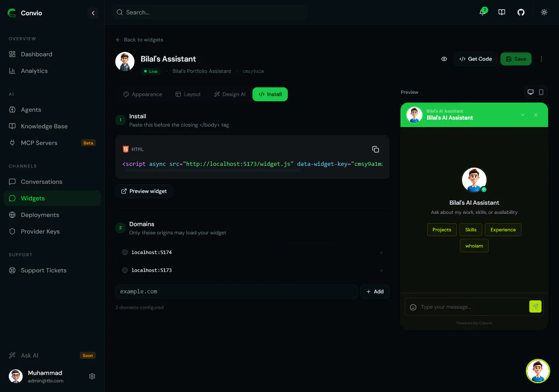
Task: Switch preview to mobile view
Action: click(x=541, y=92)
